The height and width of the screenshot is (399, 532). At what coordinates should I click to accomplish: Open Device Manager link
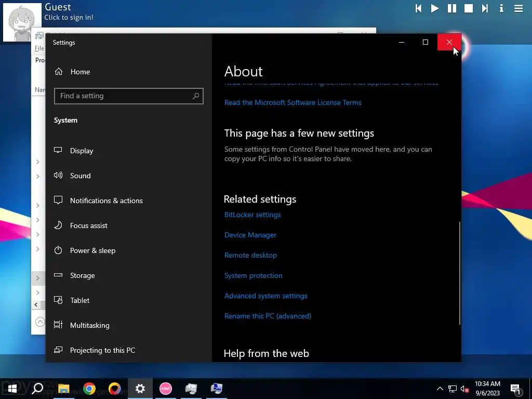click(x=250, y=235)
